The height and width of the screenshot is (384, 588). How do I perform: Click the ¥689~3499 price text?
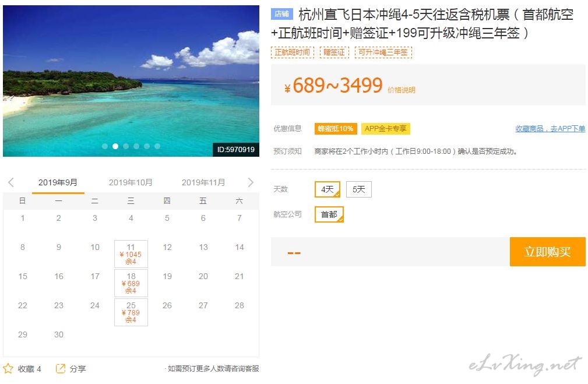(x=333, y=86)
